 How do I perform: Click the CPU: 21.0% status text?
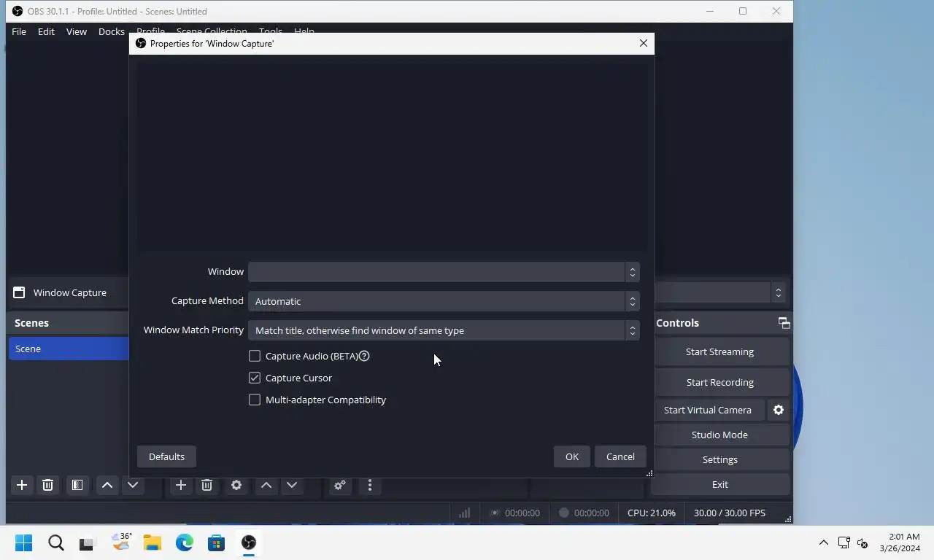(652, 513)
